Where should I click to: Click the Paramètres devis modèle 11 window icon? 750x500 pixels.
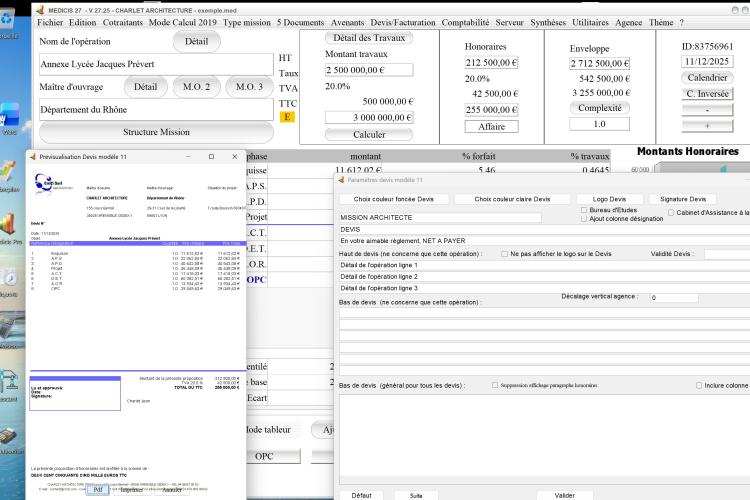(341, 180)
